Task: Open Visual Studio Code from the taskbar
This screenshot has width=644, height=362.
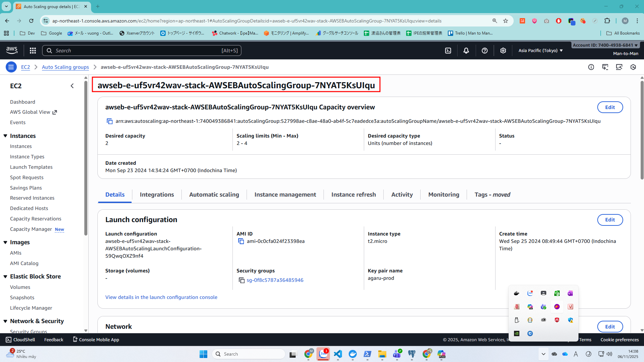Action: [x=338, y=354]
